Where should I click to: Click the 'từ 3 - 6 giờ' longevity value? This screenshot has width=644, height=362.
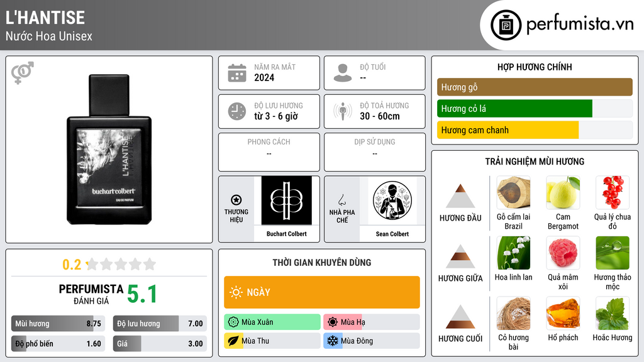[x=275, y=116]
